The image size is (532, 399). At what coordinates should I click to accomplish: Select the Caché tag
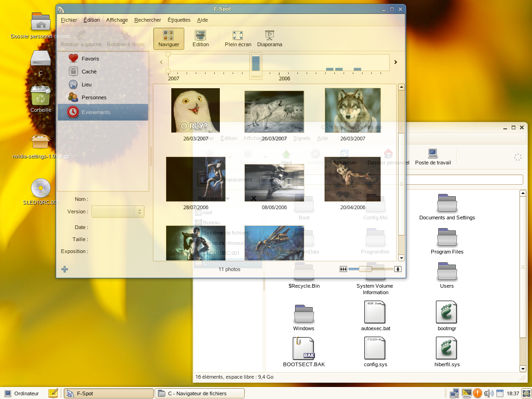coord(89,72)
